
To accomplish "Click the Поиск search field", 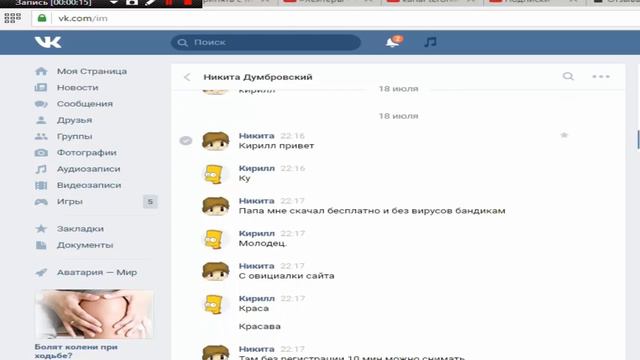I will (266, 42).
